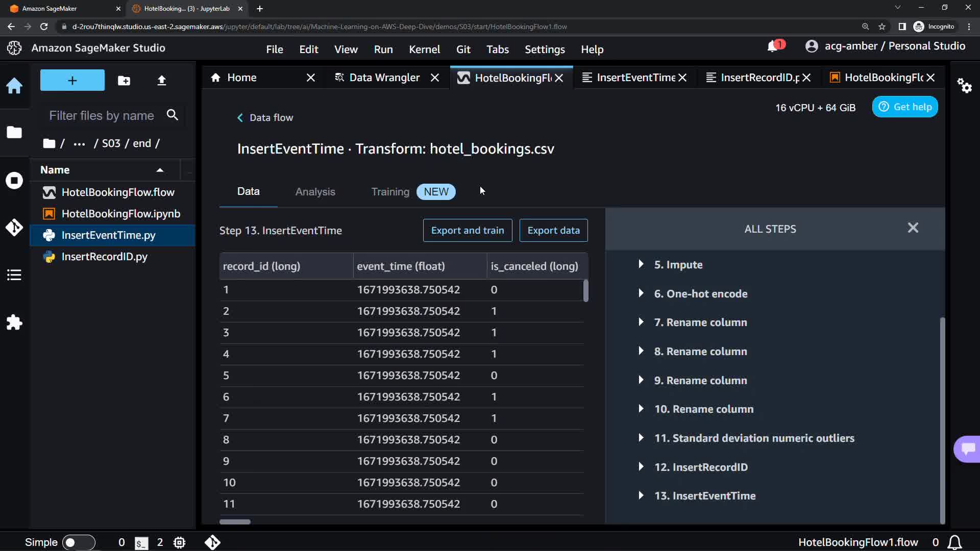Open the Git sidebar panel icon
The height and width of the screenshot is (551, 980).
[14, 228]
